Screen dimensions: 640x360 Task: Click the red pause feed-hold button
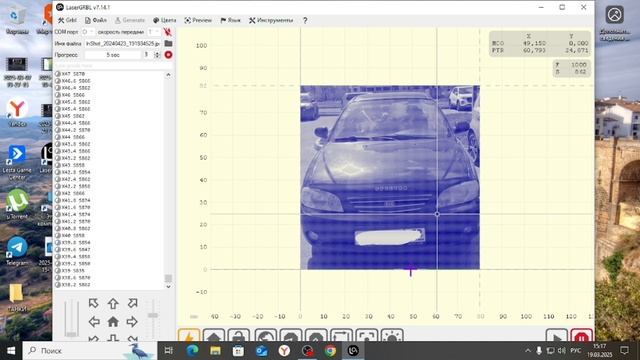click(x=582, y=336)
